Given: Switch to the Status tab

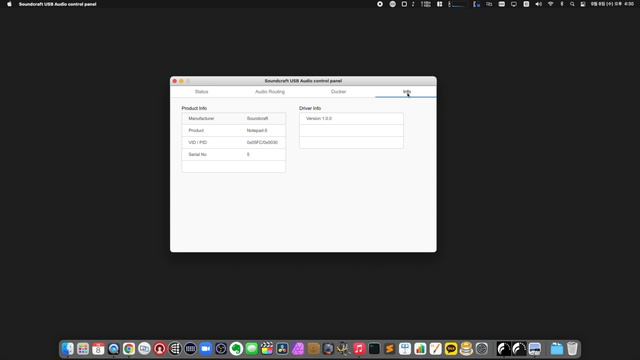Looking at the screenshot, I should (201, 92).
